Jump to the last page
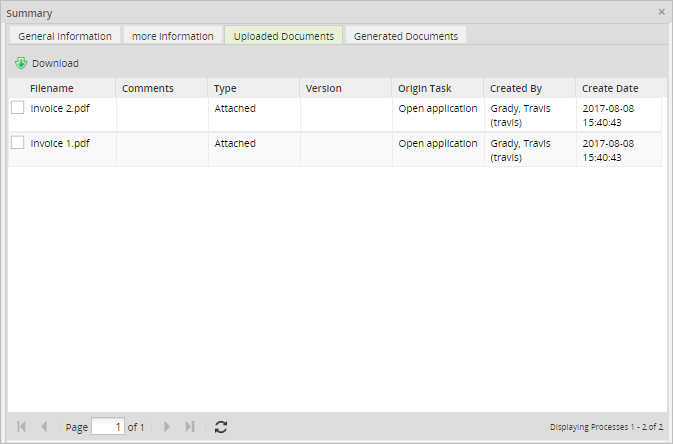Viewport: 673px width, 444px height. pos(190,427)
